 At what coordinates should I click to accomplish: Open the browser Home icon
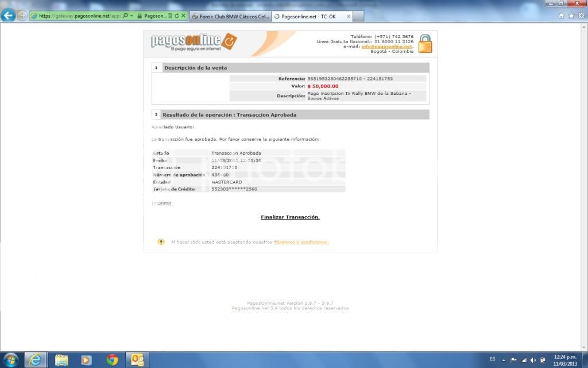coord(561,16)
